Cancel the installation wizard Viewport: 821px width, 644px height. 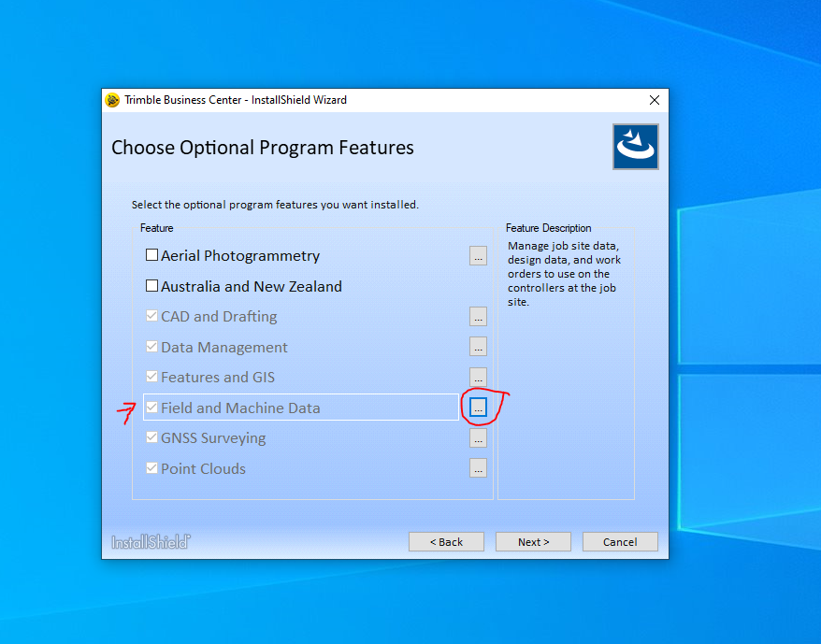click(620, 542)
